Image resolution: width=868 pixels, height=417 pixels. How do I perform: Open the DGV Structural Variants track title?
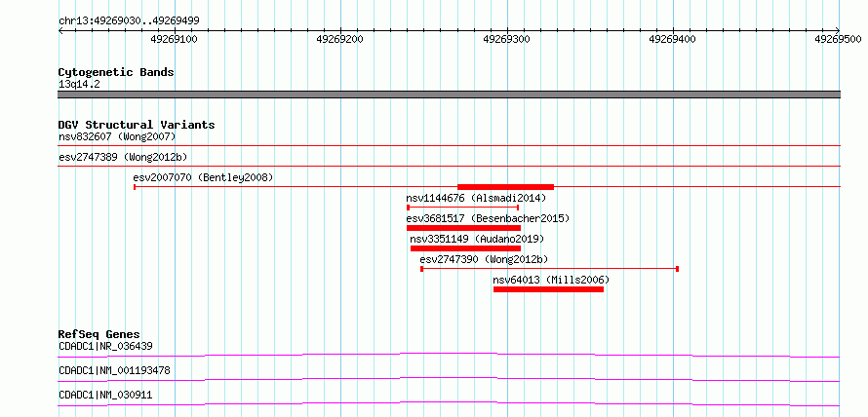137,125
